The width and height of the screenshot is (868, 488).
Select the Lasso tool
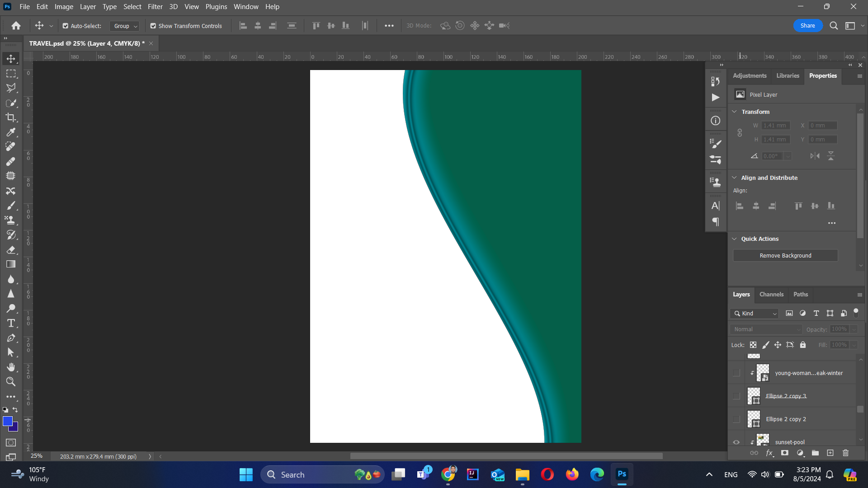11,88
